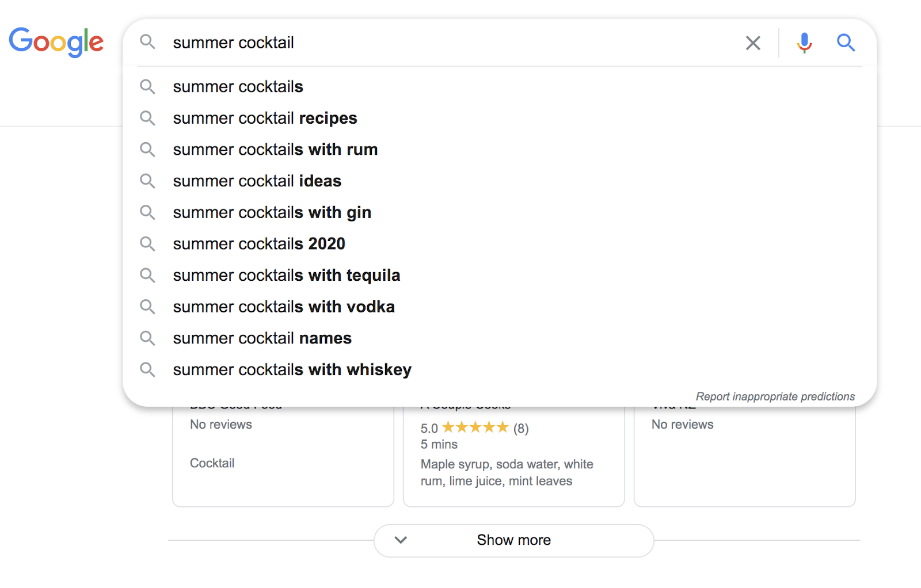Click the blue search magnifier button

[x=846, y=43]
